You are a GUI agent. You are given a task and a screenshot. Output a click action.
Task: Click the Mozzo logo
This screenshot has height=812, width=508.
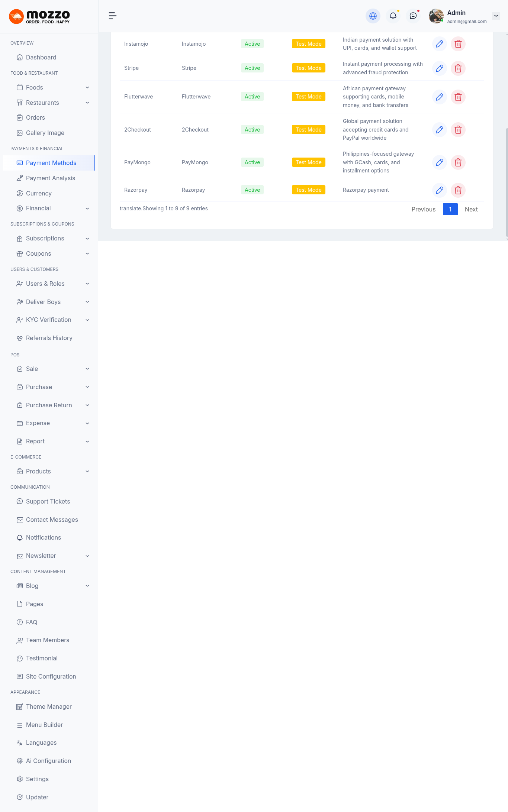pyautogui.click(x=39, y=16)
